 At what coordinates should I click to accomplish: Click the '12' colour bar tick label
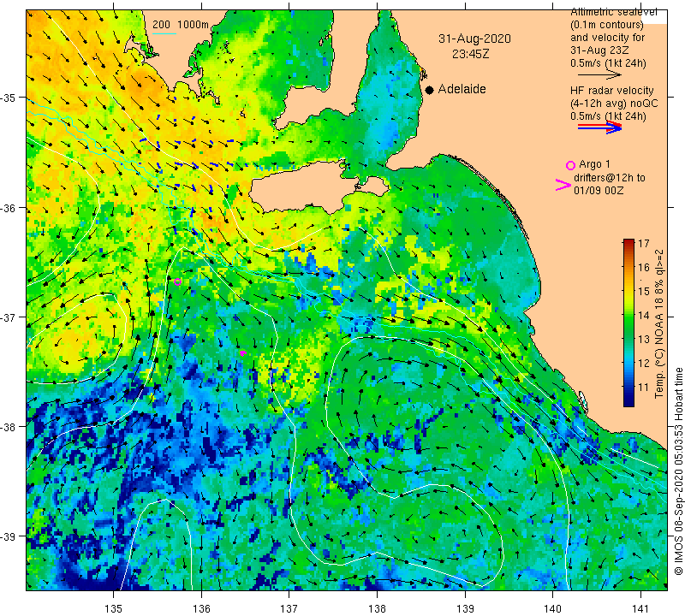[x=644, y=364]
